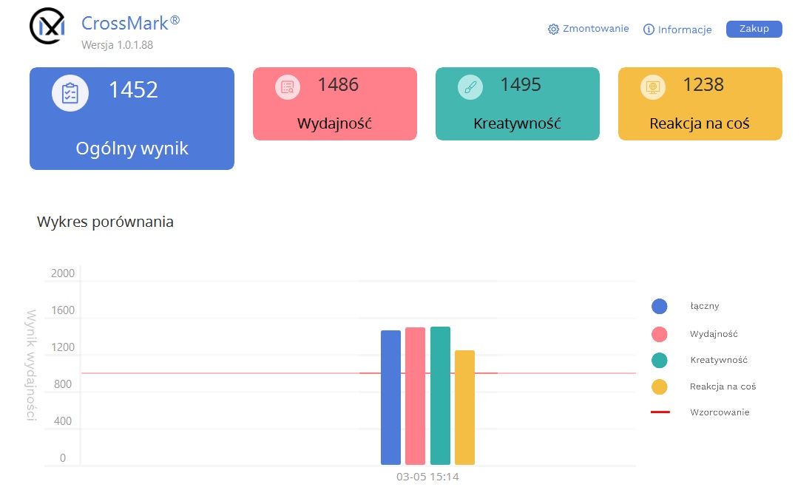Click the monitor icon on Reakcja na coś card
The image size is (812, 504).
(652, 87)
